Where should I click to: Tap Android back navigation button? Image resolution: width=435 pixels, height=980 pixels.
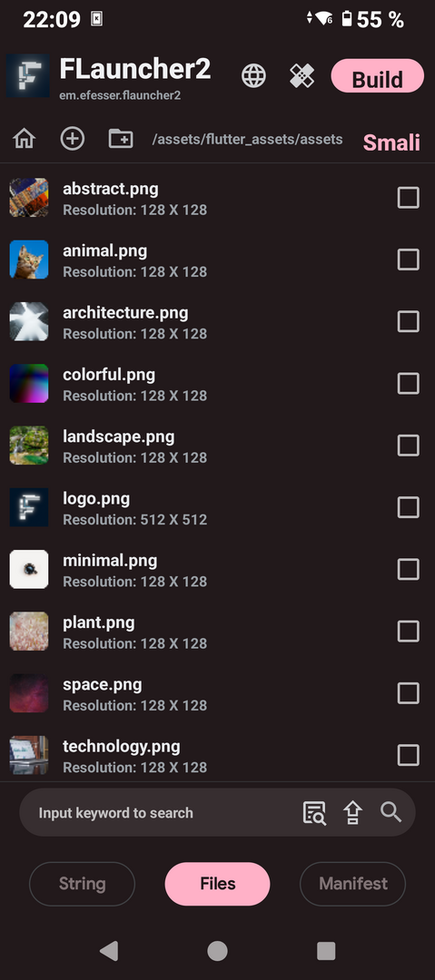[x=109, y=951]
